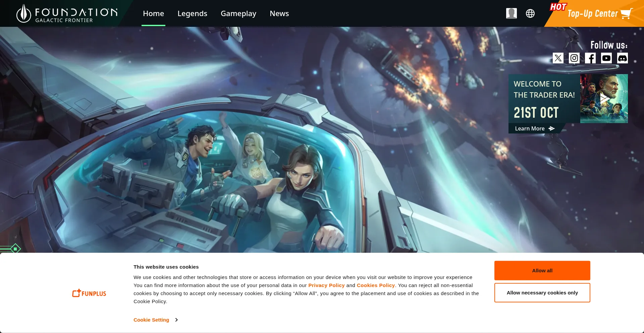Click the Allow all cookies button
Image resolution: width=644 pixels, height=333 pixels.
click(542, 271)
